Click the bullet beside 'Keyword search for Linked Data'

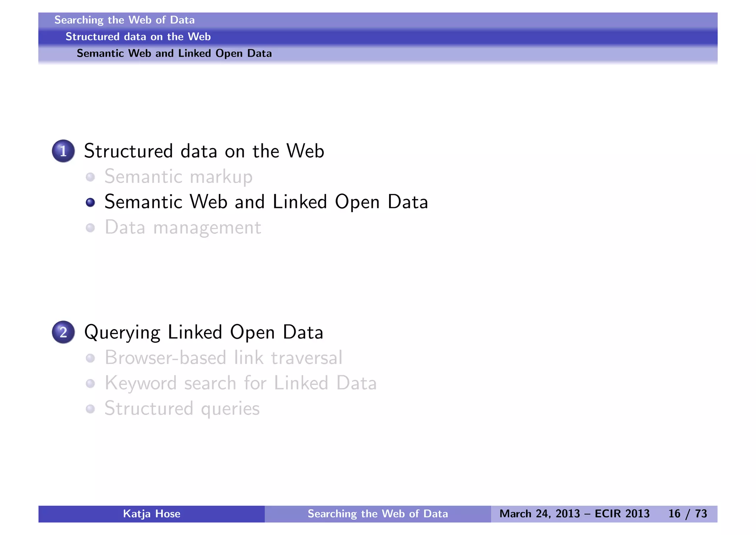90,384
